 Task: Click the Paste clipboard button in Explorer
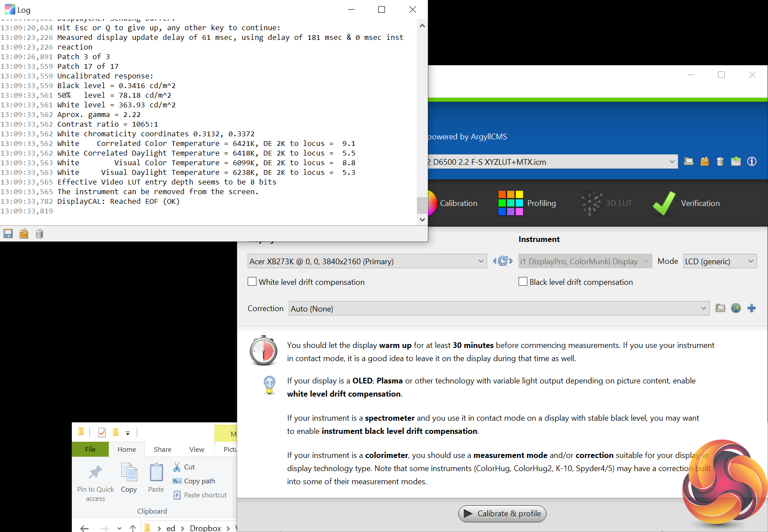click(156, 478)
